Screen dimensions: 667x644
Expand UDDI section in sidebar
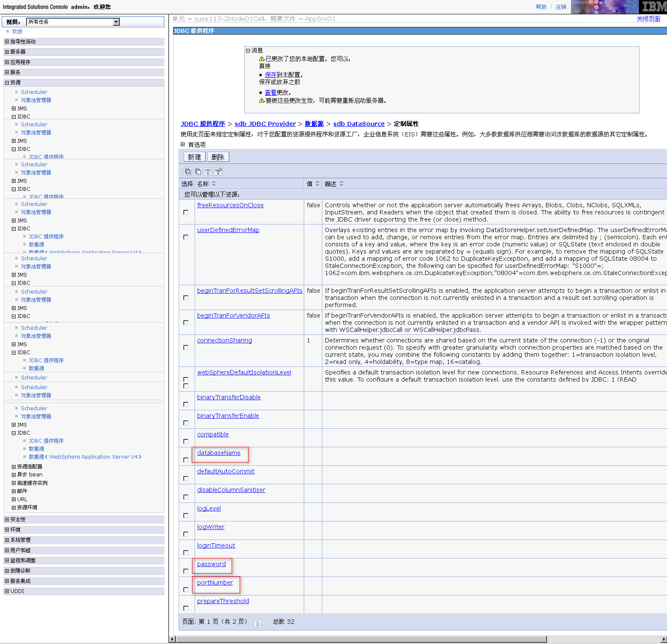7,591
